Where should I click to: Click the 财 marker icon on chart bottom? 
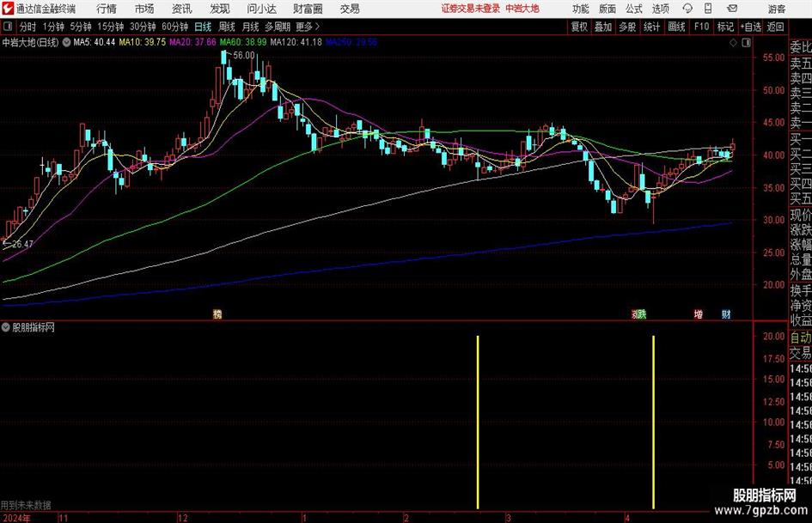tap(726, 314)
